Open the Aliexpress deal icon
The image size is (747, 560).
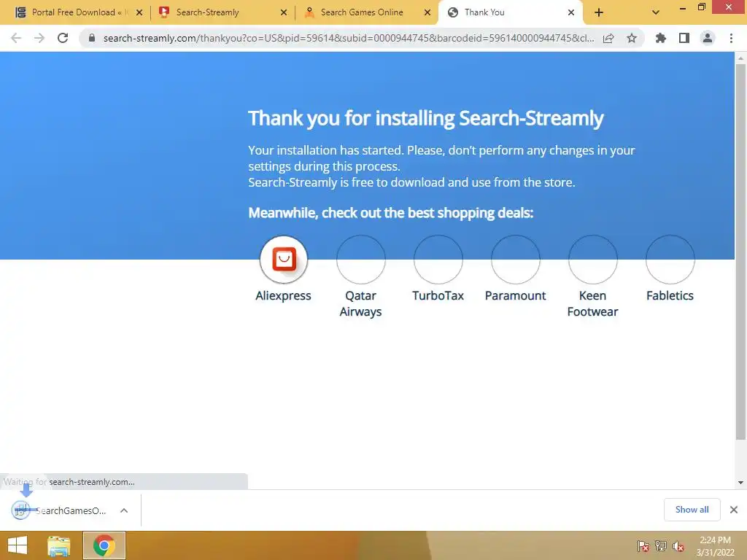point(284,260)
